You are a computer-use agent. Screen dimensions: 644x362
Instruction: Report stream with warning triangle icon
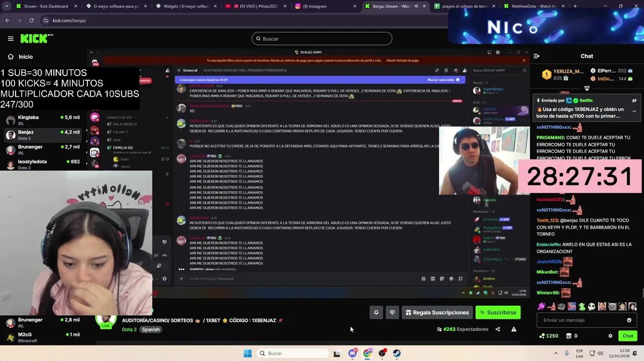(x=514, y=329)
